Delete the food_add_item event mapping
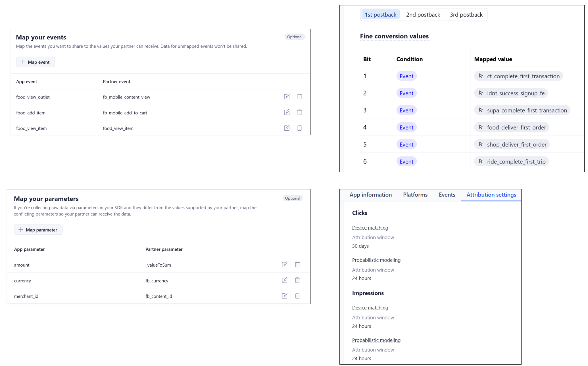The image size is (588, 366). click(299, 112)
